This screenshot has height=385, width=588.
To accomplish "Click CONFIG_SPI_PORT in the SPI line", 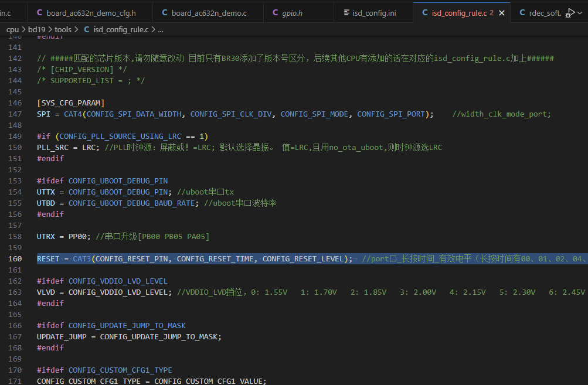I will 391,114.
